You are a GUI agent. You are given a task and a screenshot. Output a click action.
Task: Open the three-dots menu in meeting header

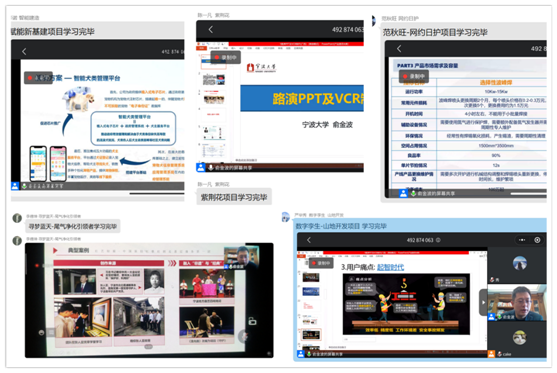522,240
